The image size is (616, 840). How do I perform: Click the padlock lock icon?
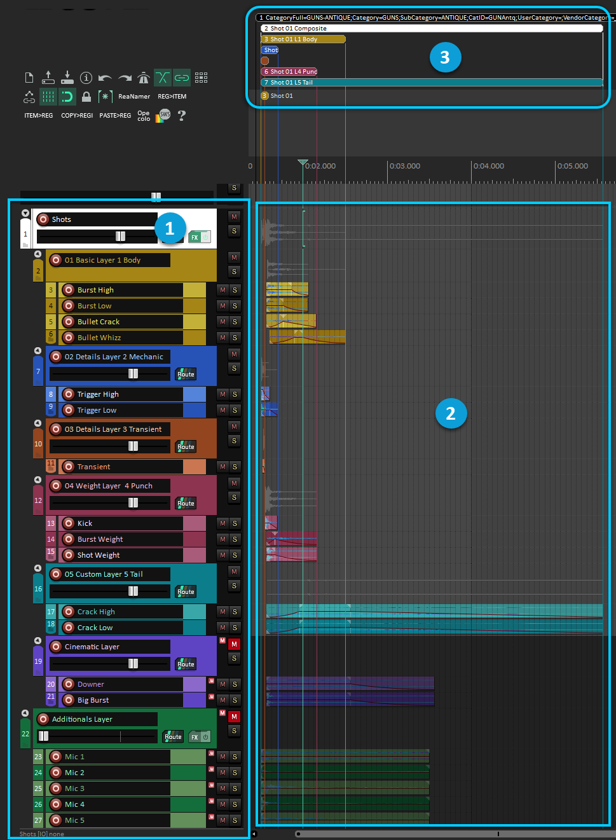(86, 97)
